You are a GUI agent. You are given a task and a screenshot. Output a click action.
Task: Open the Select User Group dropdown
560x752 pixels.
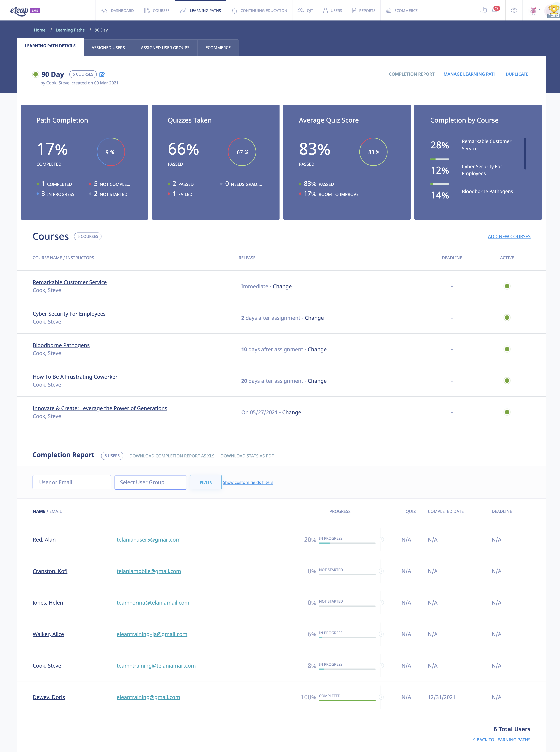(150, 482)
